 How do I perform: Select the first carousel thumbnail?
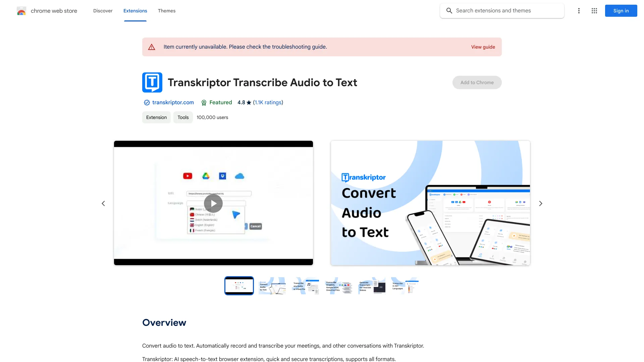point(239,286)
